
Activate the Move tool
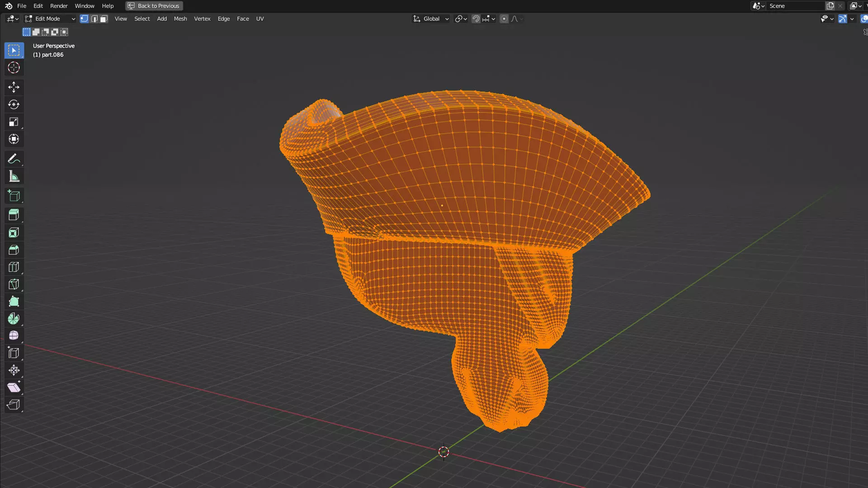(14, 87)
